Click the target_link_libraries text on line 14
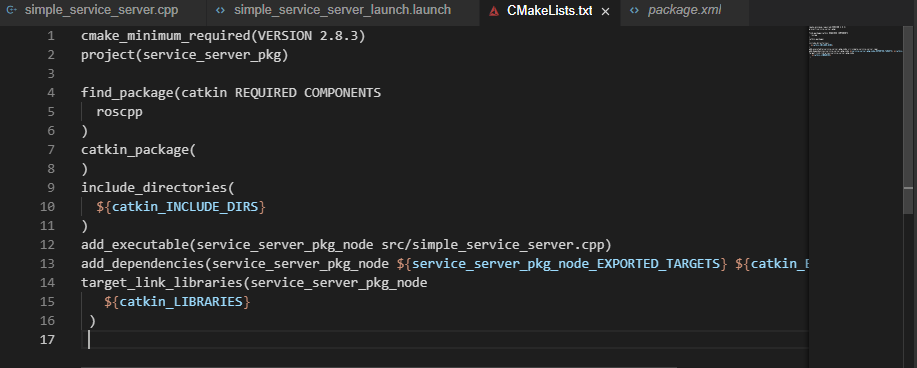The height and width of the screenshot is (368, 917). [x=161, y=283]
